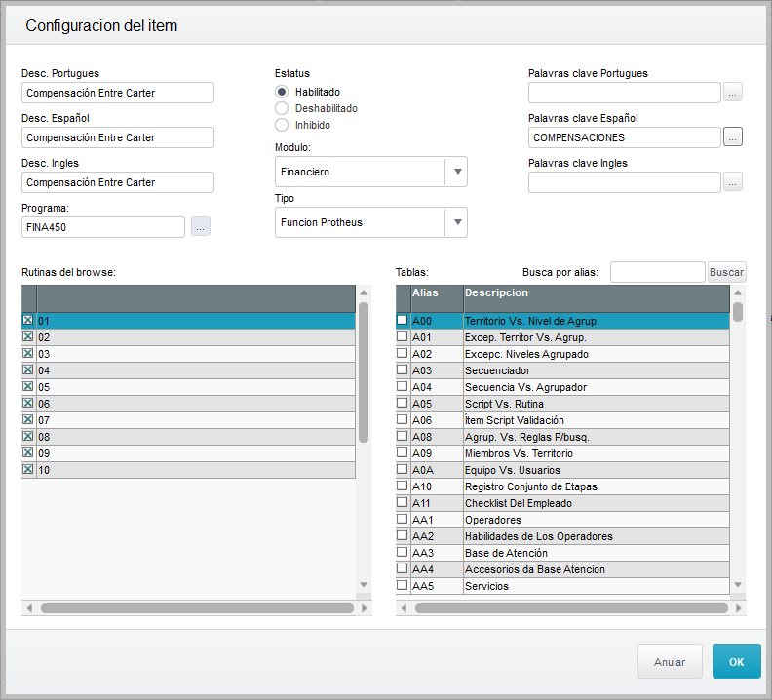Select the Habilitado radio button
This screenshot has width=772, height=700.
pos(282,92)
